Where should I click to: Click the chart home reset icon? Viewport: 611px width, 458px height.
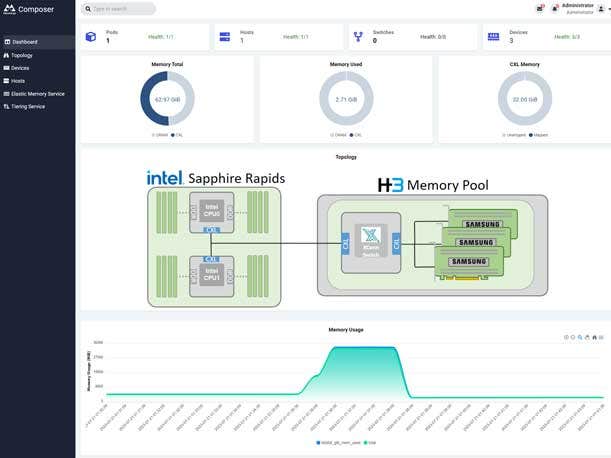(594, 337)
